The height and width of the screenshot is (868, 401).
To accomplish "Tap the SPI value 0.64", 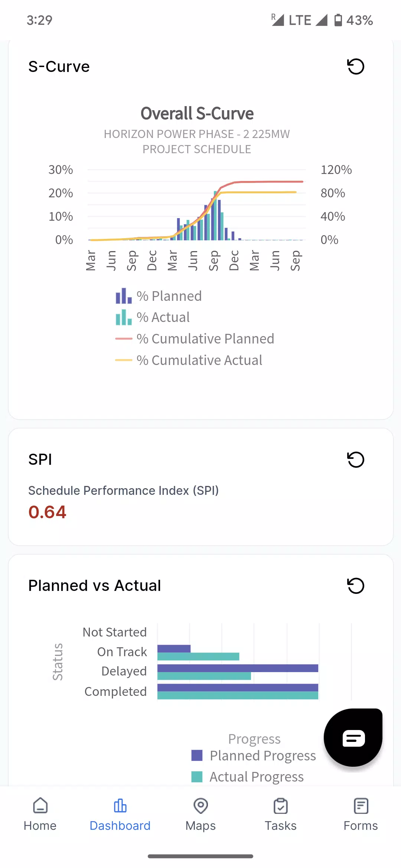I will click(48, 512).
